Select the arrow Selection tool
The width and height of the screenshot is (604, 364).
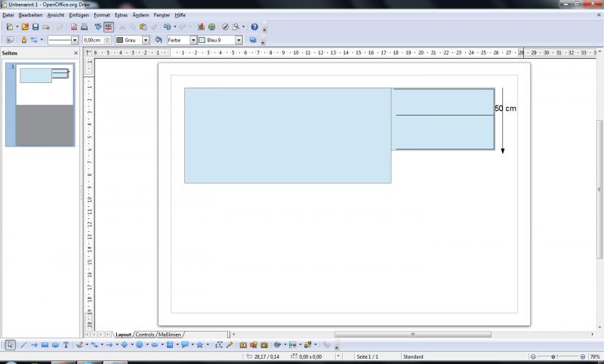point(10,345)
